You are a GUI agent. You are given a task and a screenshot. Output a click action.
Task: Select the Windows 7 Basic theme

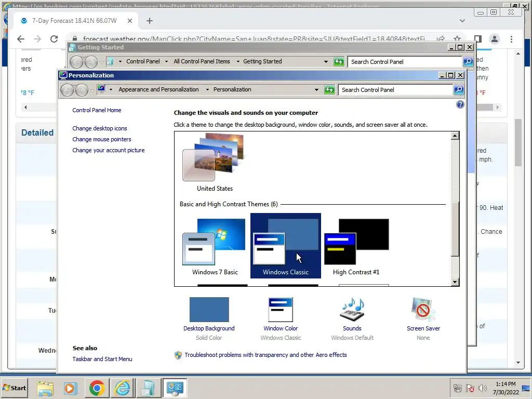(215, 246)
